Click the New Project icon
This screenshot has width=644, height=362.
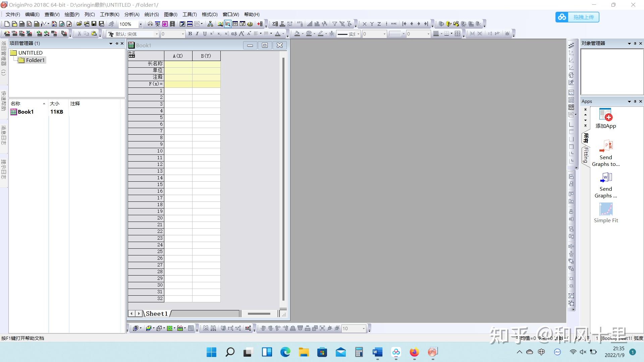click(x=7, y=24)
